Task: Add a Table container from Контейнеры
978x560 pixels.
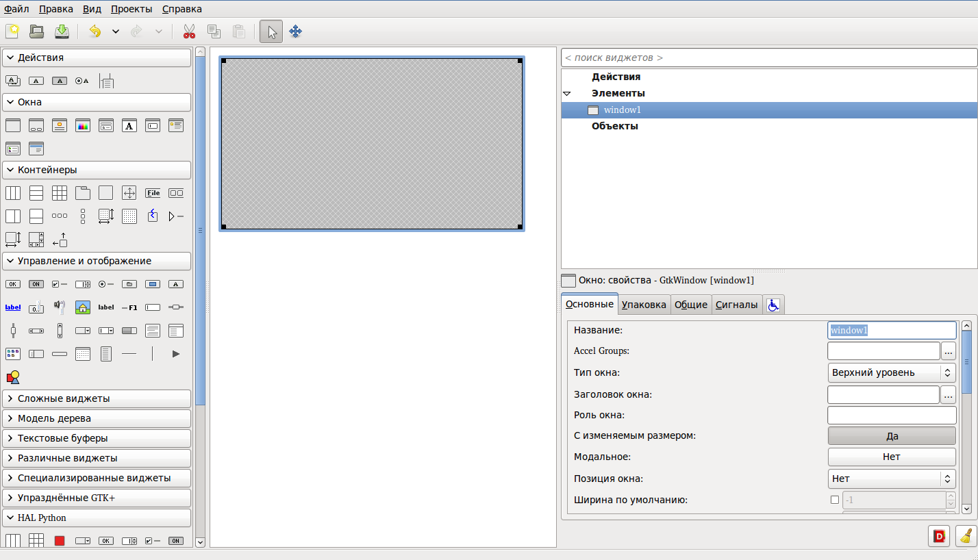Action: pyautogui.click(x=60, y=193)
